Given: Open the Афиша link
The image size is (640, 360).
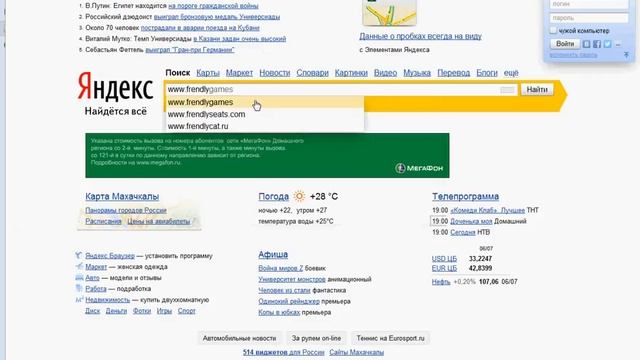Looking at the screenshot, I should click(273, 254).
